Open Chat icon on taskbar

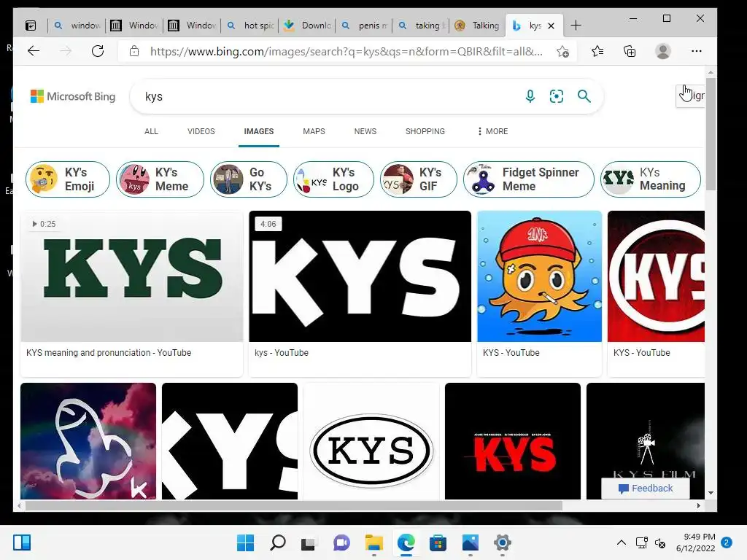pyautogui.click(x=341, y=542)
